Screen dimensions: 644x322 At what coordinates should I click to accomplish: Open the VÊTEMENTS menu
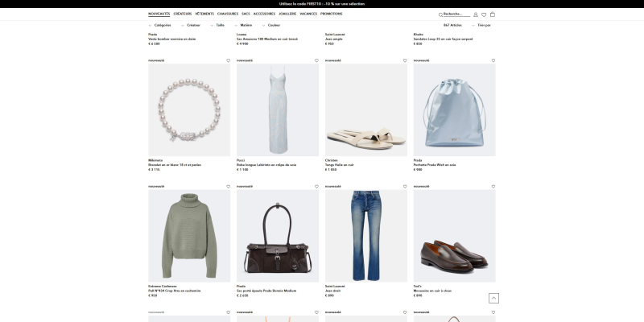point(204,14)
